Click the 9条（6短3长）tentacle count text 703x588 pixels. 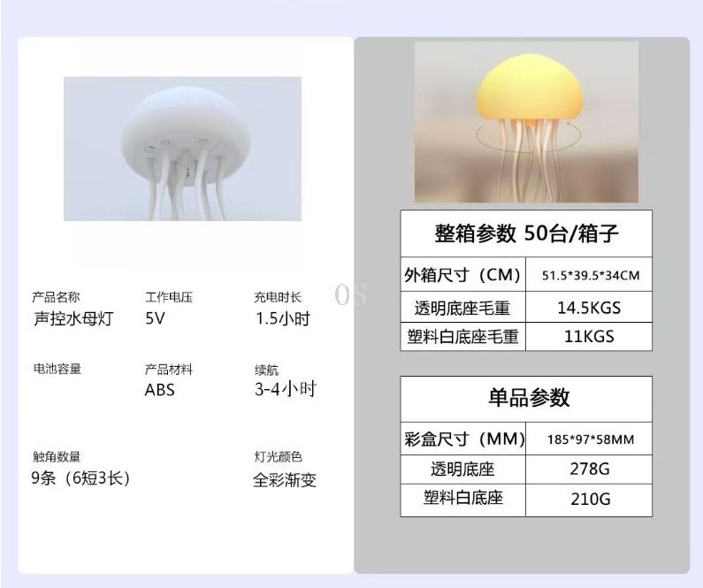(80, 479)
